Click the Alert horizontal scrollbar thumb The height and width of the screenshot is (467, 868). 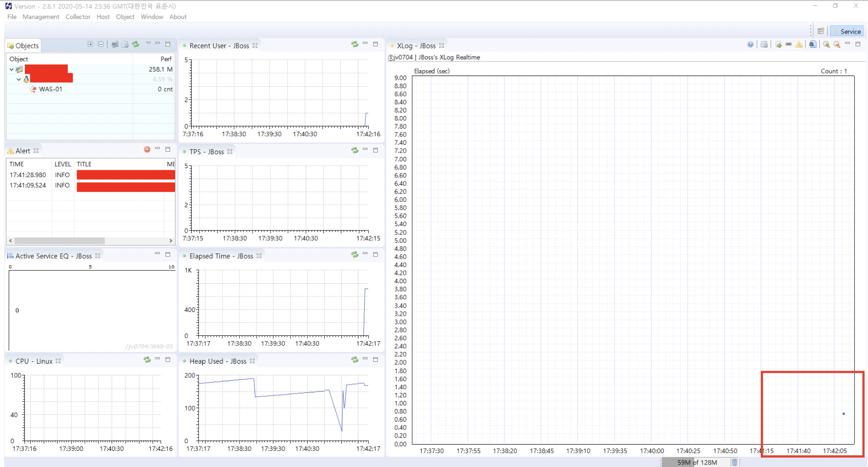(x=59, y=241)
